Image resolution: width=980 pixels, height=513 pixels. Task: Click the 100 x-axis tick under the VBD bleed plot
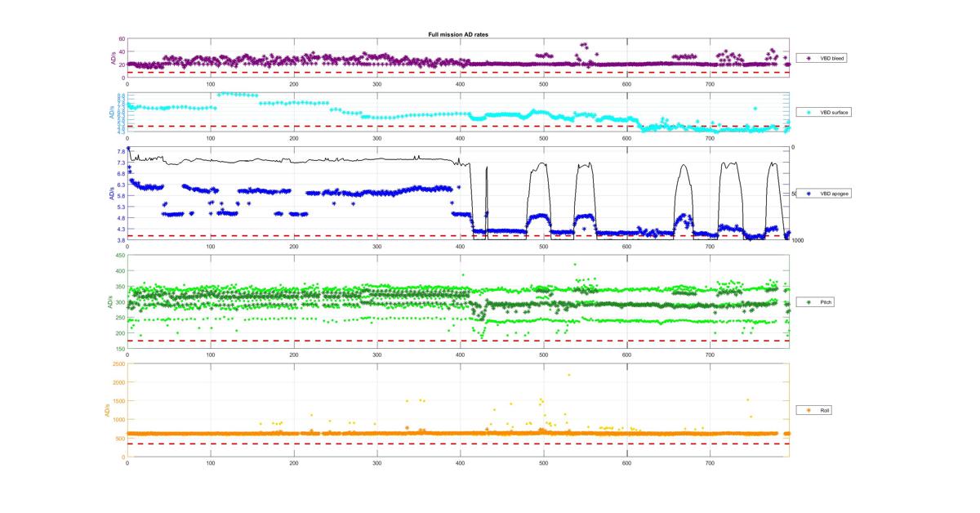pos(211,83)
